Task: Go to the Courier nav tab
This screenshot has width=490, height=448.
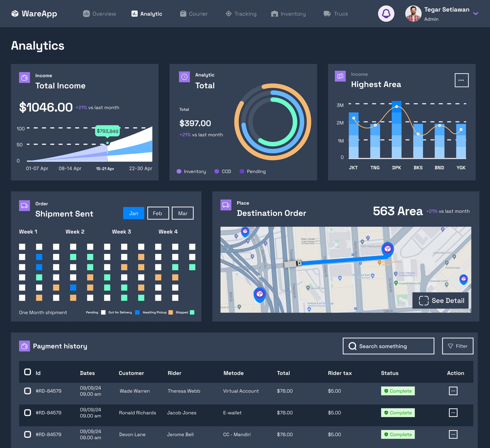Action: pyautogui.click(x=194, y=14)
